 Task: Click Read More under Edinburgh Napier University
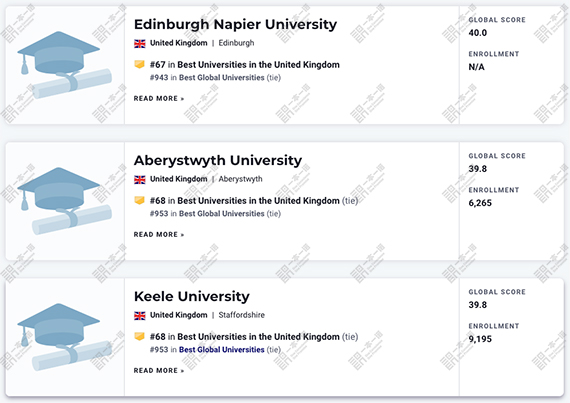159,98
